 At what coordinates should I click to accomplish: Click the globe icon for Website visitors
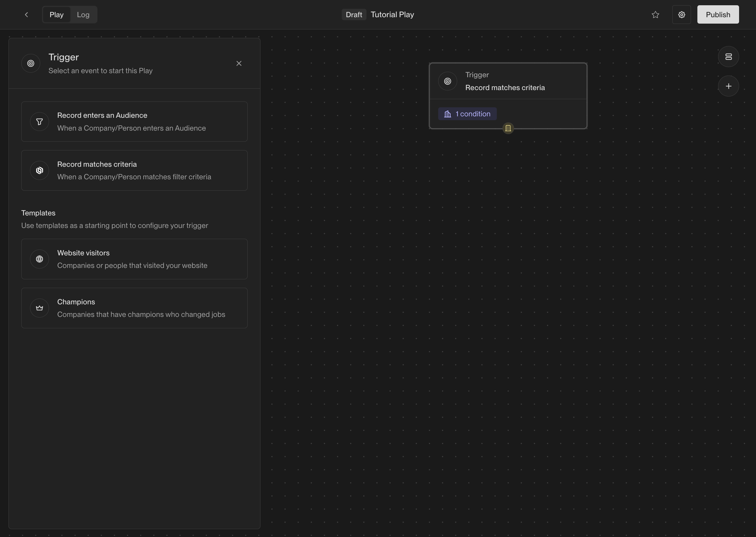pos(39,259)
